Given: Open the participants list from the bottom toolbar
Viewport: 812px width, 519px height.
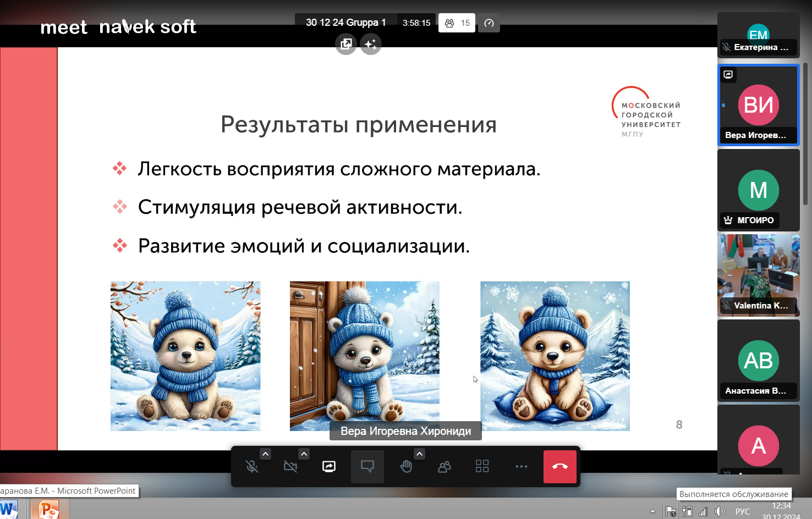Looking at the screenshot, I should pos(444,467).
